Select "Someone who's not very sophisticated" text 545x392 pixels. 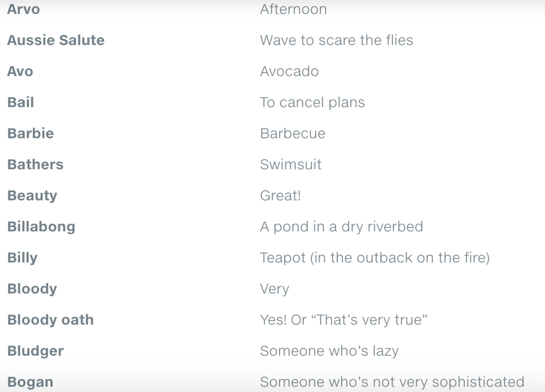click(392, 382)
